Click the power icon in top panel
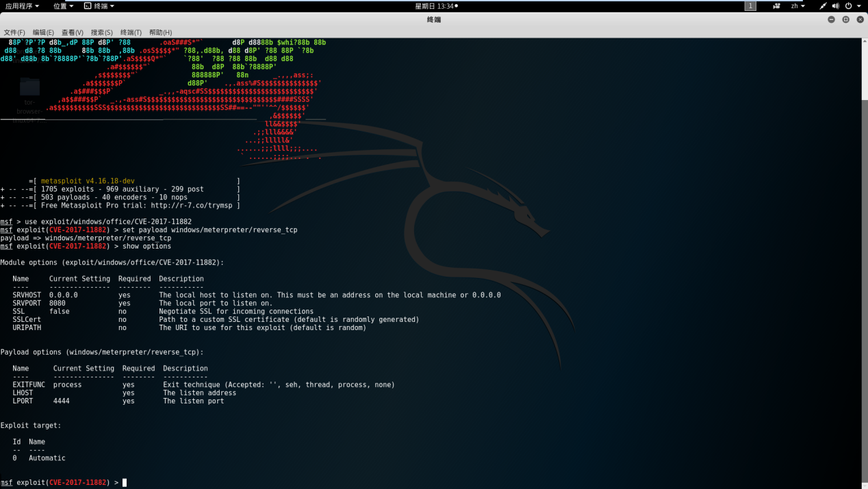 (848, 5)
